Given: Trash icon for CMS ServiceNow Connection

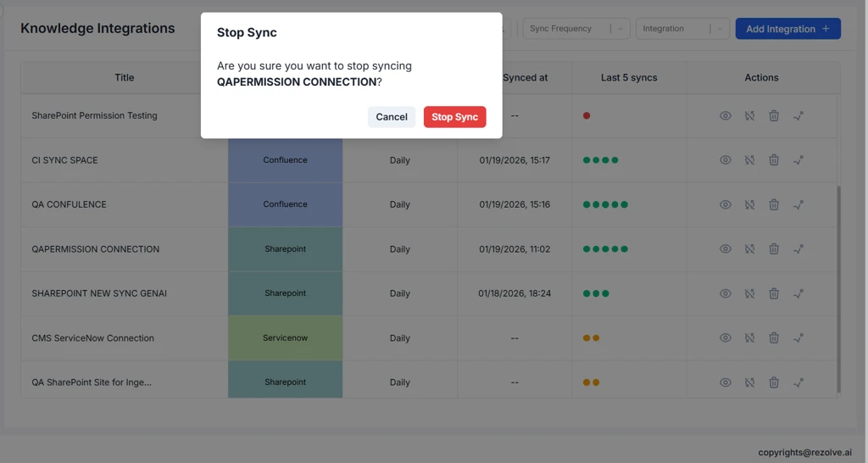Looking at the screenshot, I should (x=774, y=337).
